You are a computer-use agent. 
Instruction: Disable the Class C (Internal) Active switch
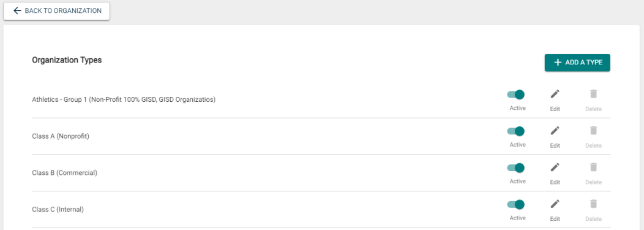[516, 204]
